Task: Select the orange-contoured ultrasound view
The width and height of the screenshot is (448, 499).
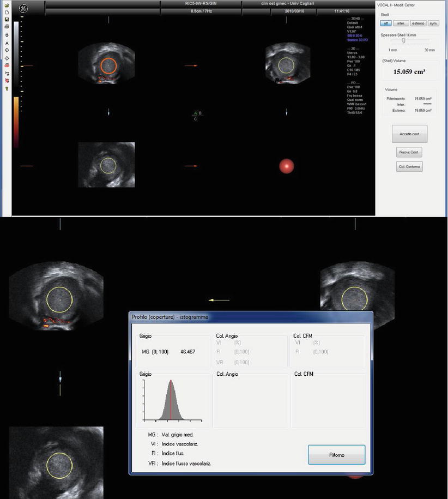Action: click(x=108, y=65)
